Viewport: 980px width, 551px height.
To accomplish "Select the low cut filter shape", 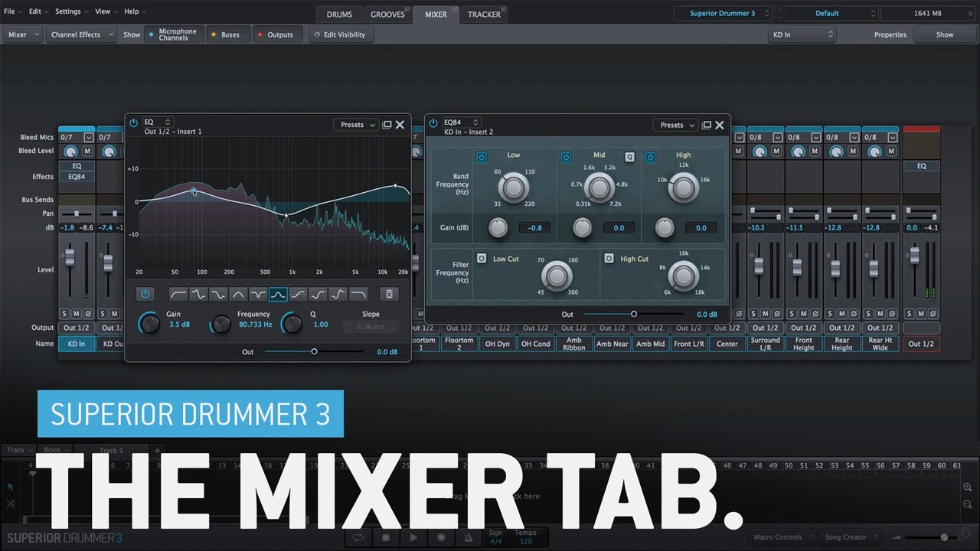I will coord(178,294).
